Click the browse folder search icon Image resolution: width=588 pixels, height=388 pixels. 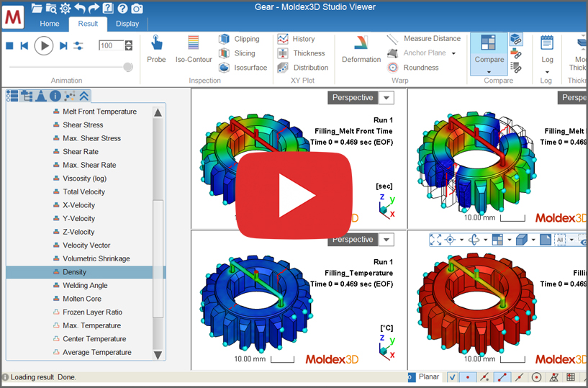51,8
